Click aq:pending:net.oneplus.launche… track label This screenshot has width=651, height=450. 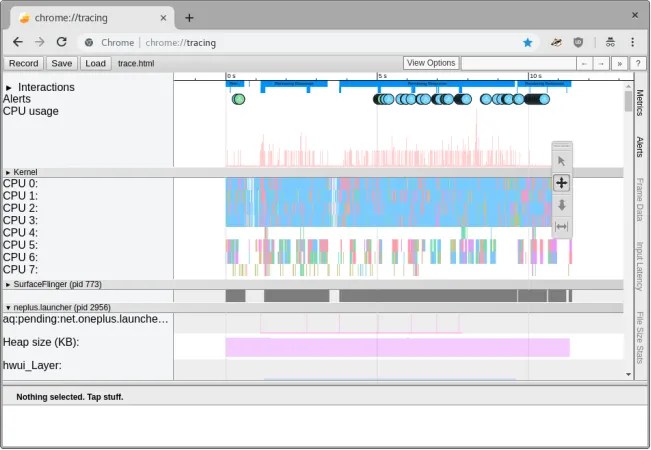(86, 319)
